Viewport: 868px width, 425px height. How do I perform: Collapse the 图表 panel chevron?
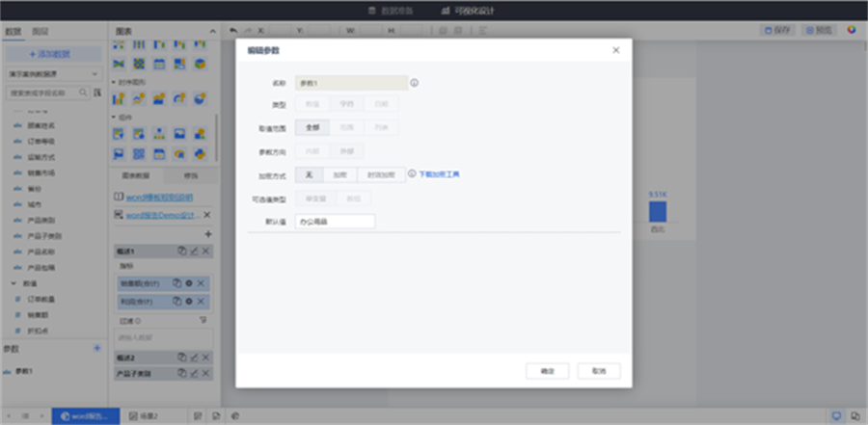coord(212,32)
